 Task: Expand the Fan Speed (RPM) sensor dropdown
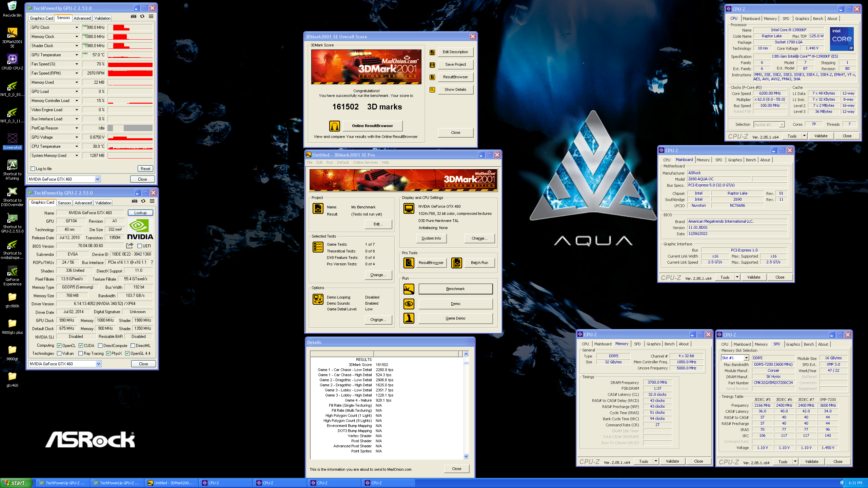click(x=77, y=73)
